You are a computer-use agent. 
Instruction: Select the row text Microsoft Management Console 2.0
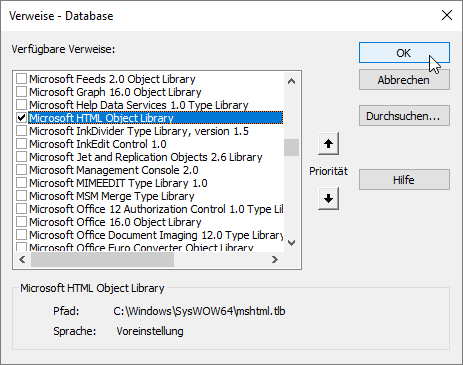(x=114, y=170)
